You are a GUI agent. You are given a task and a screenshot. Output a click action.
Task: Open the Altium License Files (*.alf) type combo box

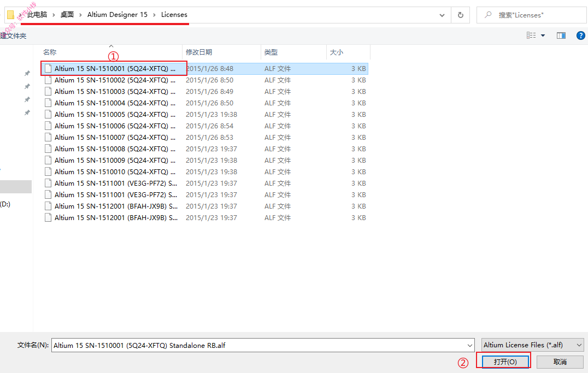[532, 345]
